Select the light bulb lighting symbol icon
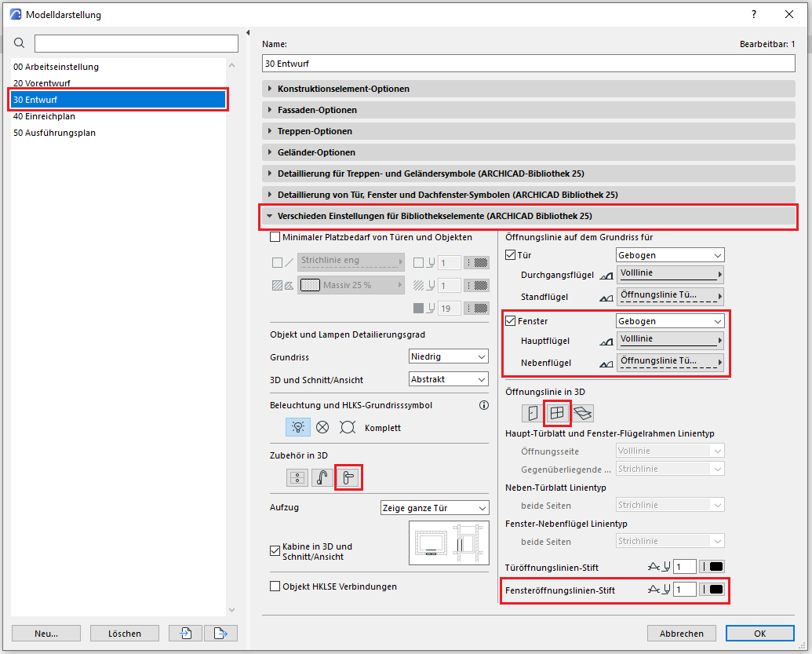The image size is (812, 654). (297, 427)
